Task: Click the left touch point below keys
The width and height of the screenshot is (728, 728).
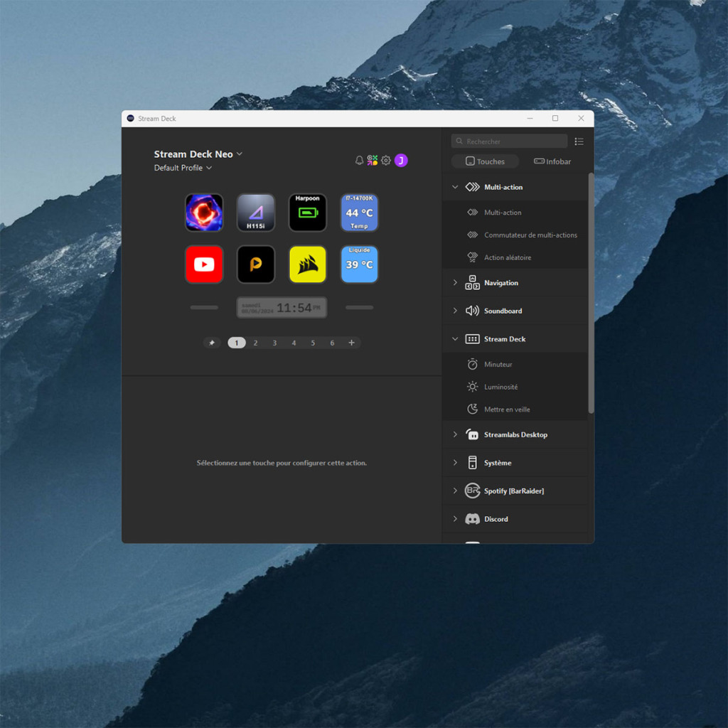Action: 204,307
